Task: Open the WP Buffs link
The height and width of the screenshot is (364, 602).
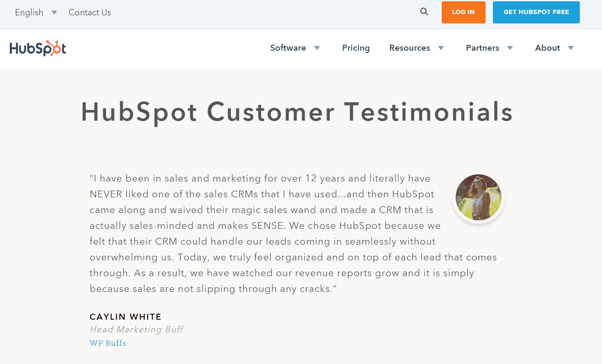Action: point(107,343)
